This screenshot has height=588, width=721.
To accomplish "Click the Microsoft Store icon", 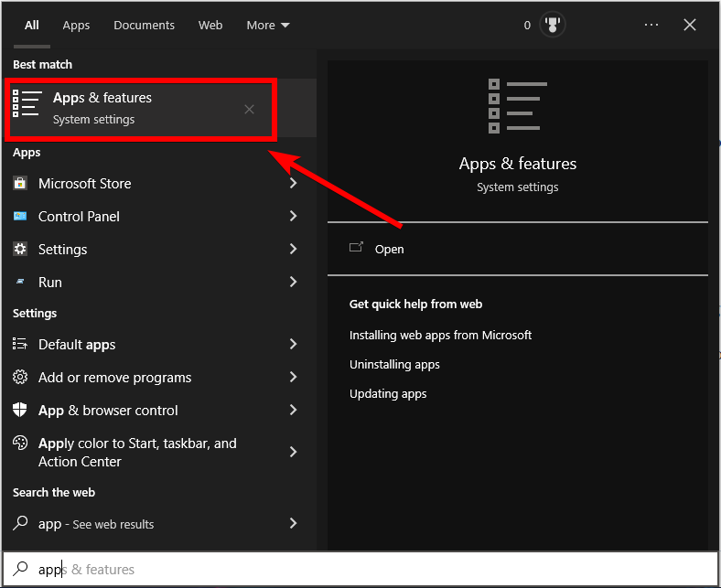I will (x=20, y=183).
